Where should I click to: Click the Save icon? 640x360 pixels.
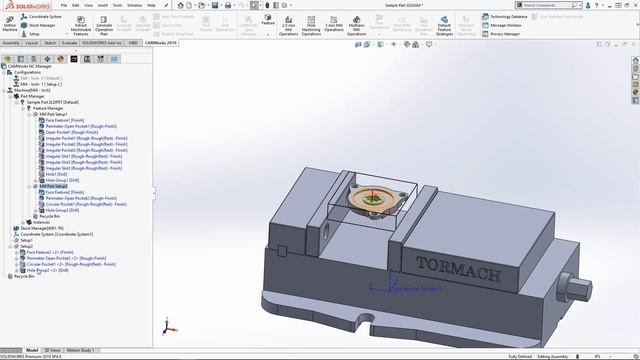click(x=215, y=5)
